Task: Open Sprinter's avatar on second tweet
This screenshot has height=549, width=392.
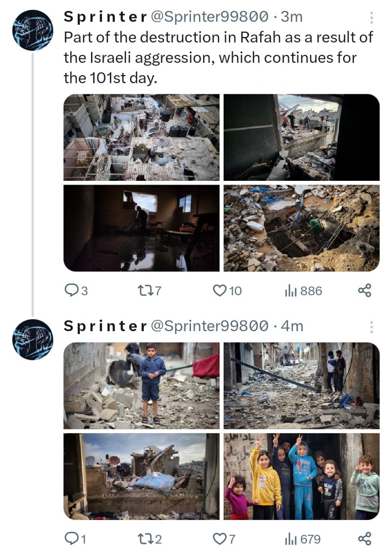Action: 33,339
